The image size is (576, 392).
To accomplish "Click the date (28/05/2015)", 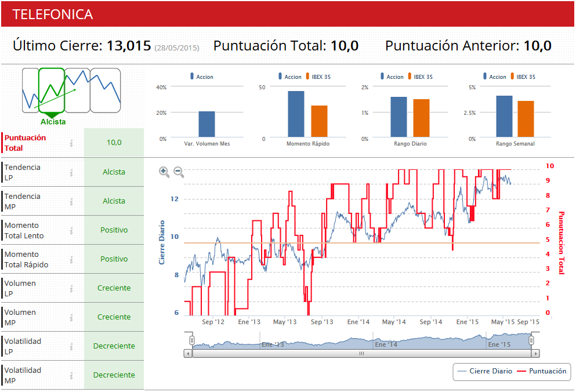I will coord(177,48).
